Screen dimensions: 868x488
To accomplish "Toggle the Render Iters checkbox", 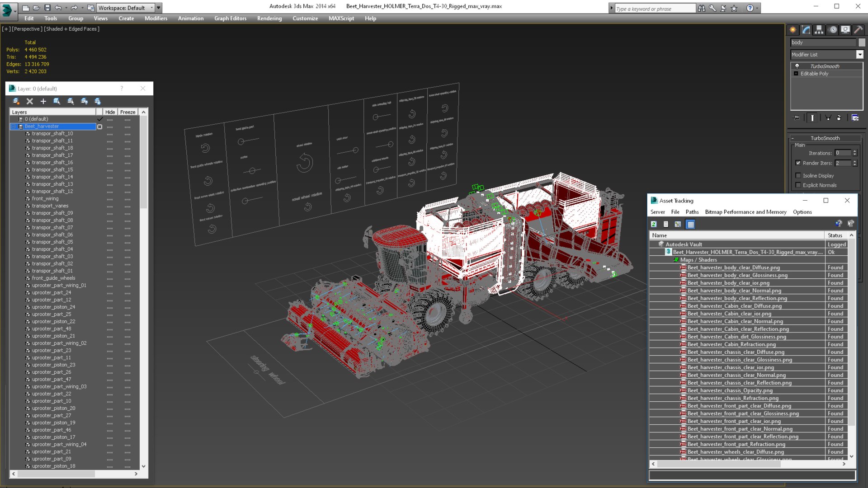I will tap(798, 163).
